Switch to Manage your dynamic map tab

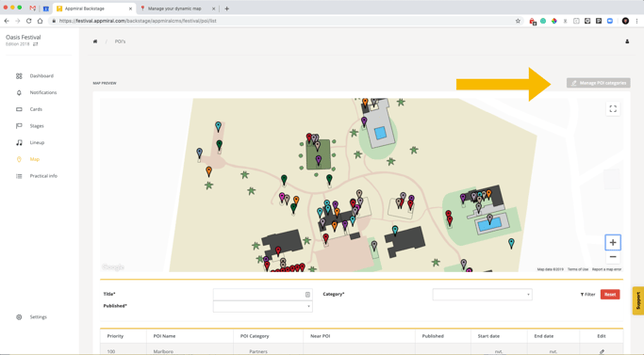(177, 8)
